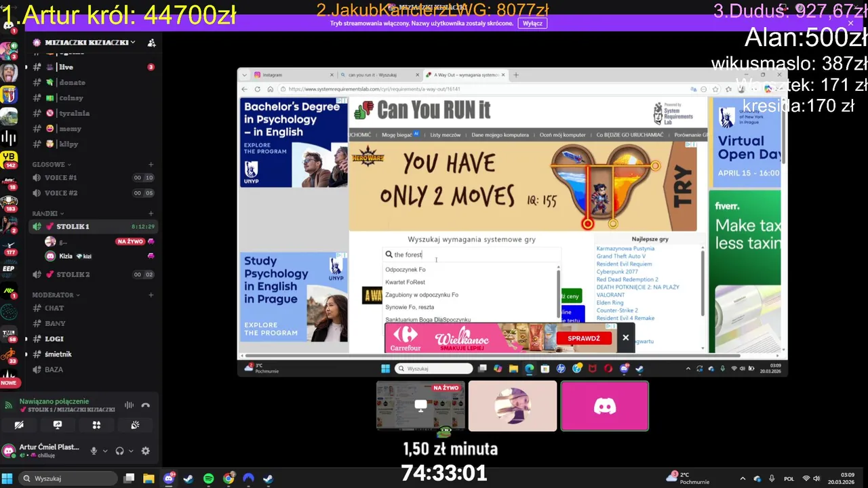
Task: Click the game search field with 'the forest'
Action: [473, 255]
